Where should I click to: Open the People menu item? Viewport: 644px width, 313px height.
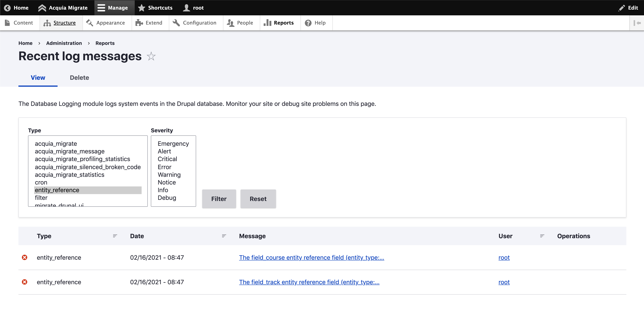[240, 23]
